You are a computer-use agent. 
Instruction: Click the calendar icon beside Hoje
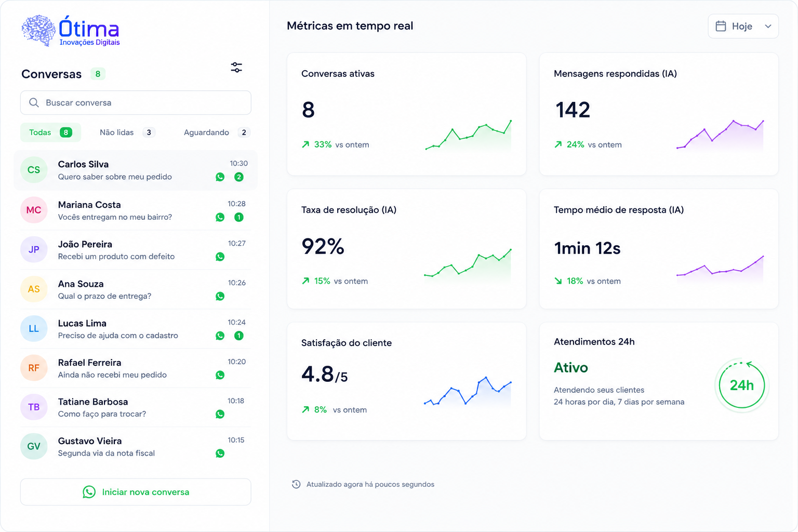[x=721, y=26]
